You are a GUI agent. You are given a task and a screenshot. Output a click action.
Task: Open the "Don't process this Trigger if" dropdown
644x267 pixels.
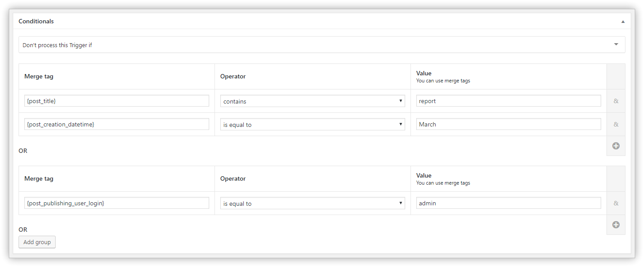point(322,44)
